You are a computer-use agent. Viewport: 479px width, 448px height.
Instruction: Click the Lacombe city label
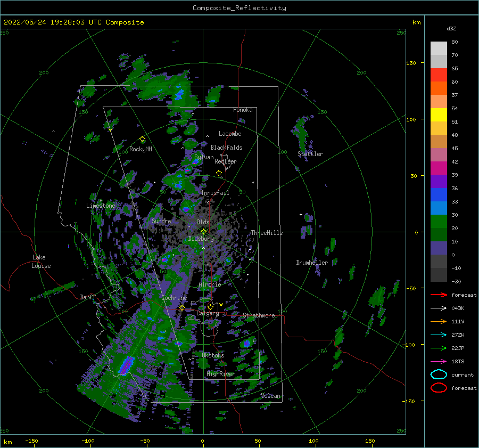click(x=230, y=134)
